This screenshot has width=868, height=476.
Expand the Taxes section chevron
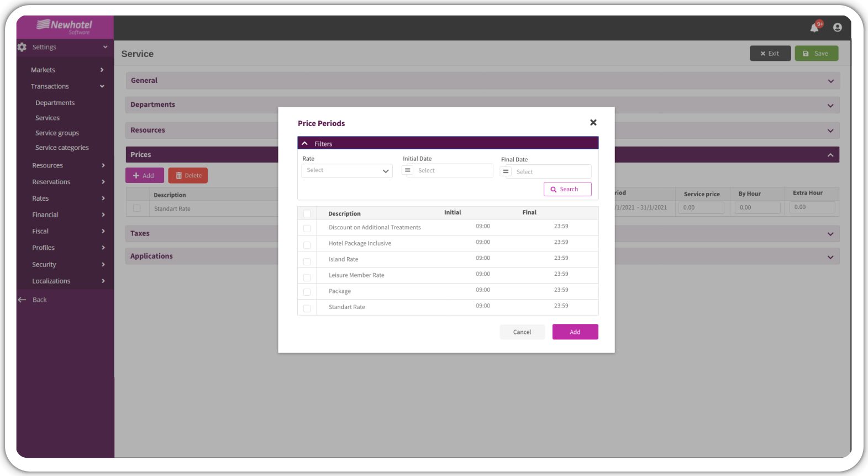point(830,234)
